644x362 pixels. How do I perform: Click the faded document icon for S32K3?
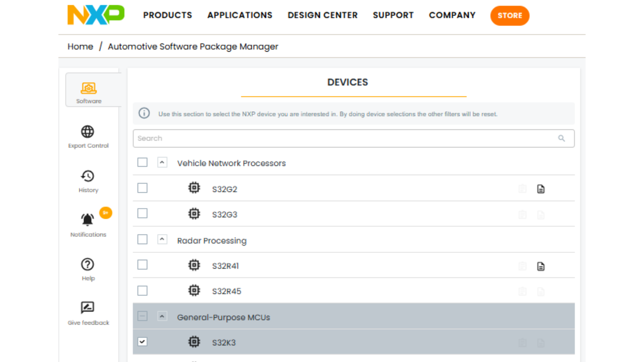pos(541,343)
